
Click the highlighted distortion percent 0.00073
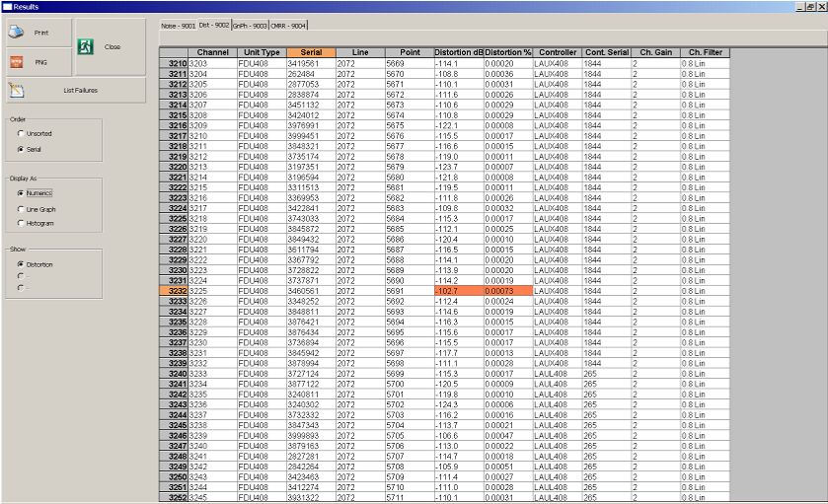click(x=508, y=291)
